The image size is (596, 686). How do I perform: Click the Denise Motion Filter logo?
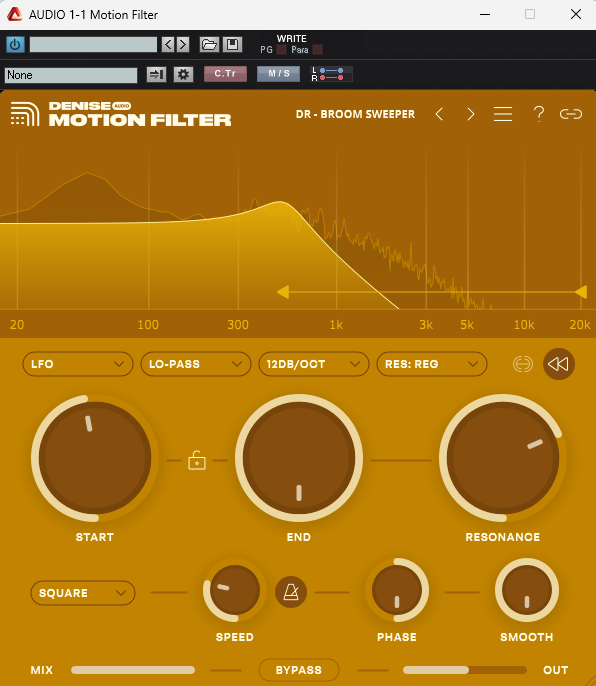pyautogui.click(x=121, y=114)
